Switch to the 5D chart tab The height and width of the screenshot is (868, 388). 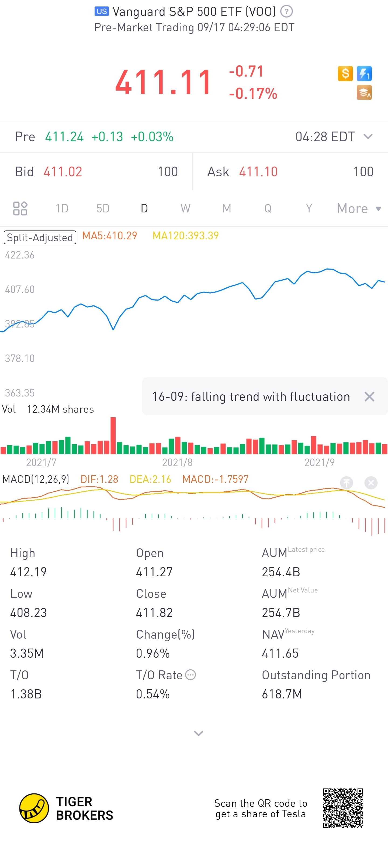pyautogui.click(x=103, y=208)
